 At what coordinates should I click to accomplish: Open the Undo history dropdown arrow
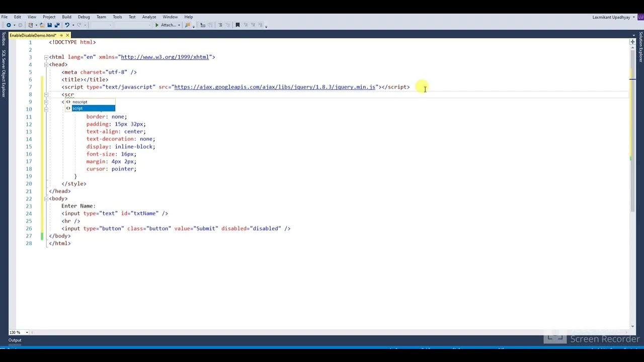coord(73,25)
